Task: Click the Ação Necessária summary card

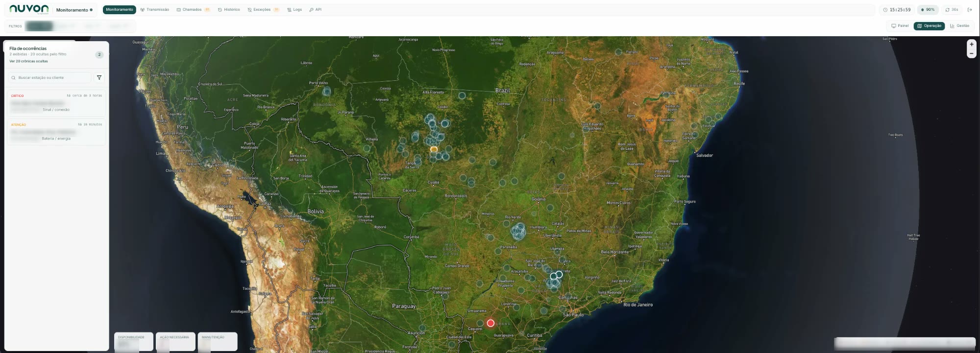Action: tap(175, 342)
